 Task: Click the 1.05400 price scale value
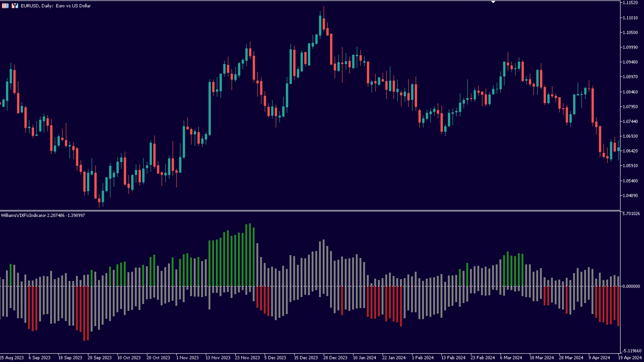tap(629, 181)
